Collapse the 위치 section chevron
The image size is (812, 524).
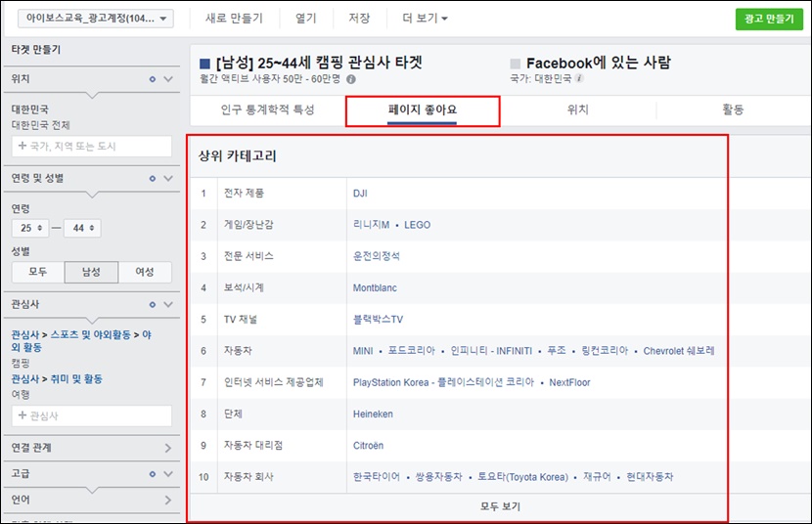point(168,79)
